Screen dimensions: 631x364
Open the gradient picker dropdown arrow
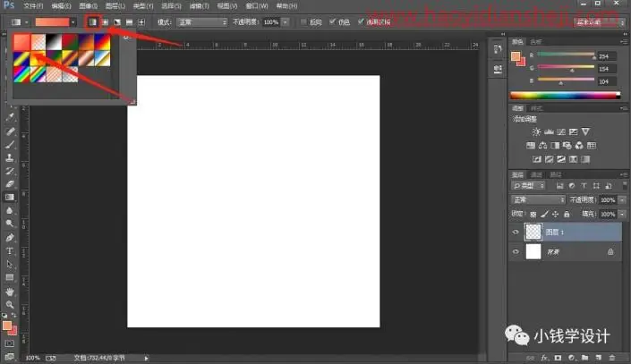click(x=72, y=22)
